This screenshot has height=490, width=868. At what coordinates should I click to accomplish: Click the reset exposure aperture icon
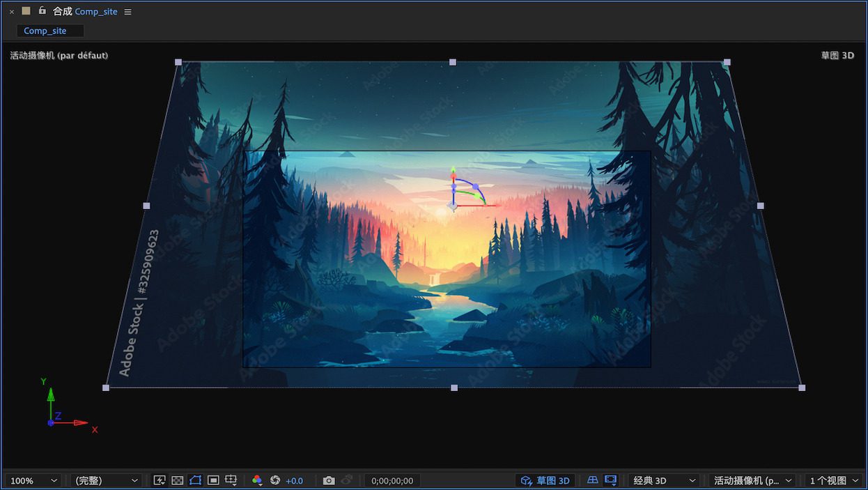[x=275, y=480]
